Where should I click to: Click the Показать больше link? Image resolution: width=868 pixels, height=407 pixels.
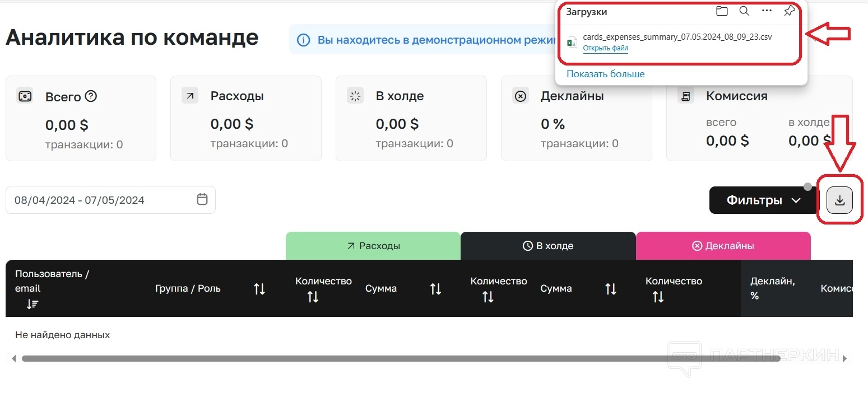point(605,74)
